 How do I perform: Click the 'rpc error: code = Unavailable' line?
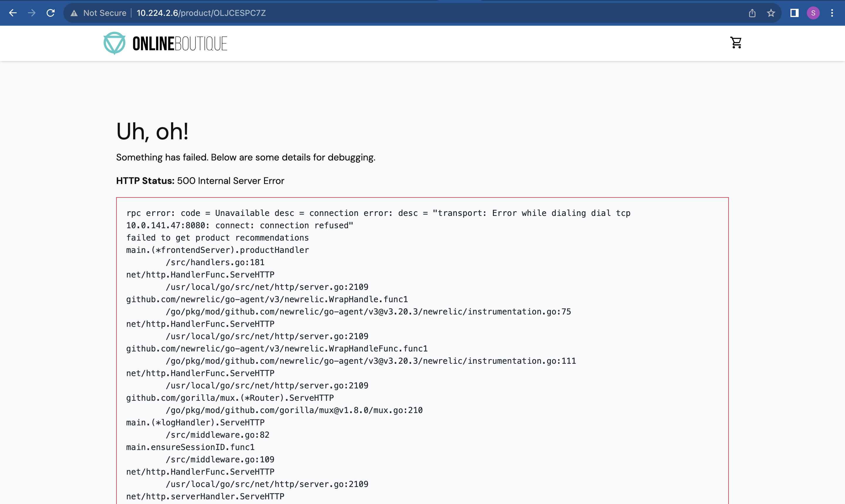378,213
